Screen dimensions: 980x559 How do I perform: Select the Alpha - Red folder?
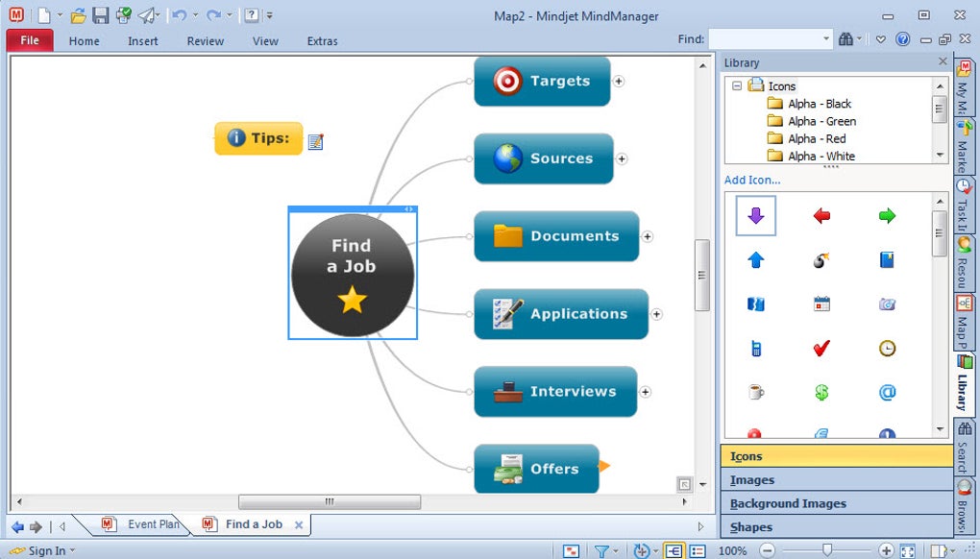[x=817, y=138]
